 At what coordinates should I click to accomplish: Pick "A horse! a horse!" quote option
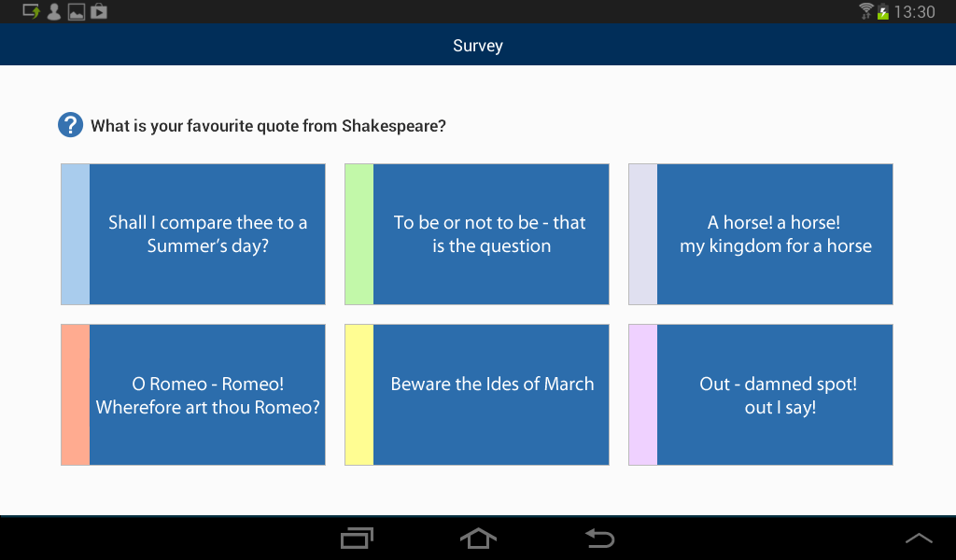point(775,234)
